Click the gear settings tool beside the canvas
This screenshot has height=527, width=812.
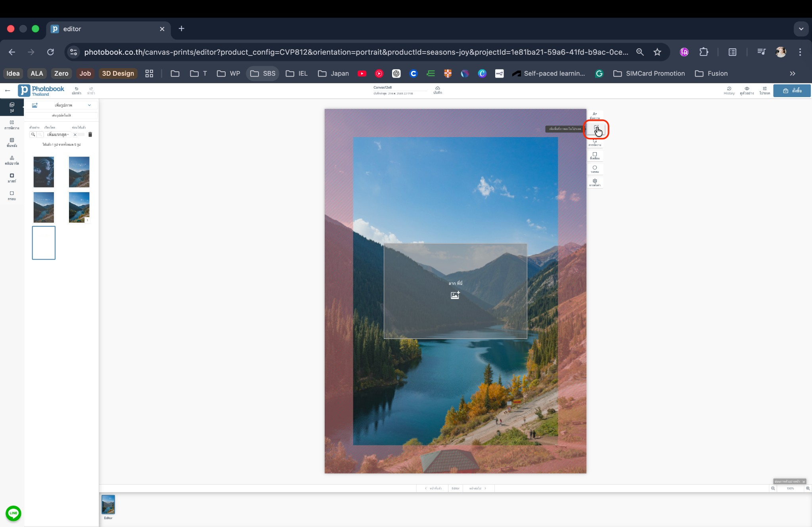(x=595, y=182)
